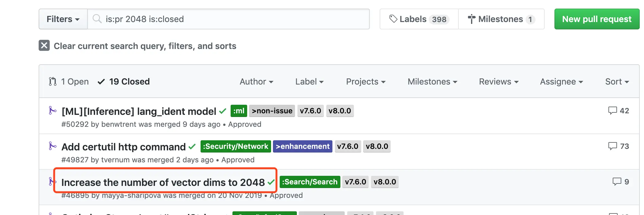Screen dimensions: 644x215
Task: Click the Milestones signpost icon
Action: (472, 19)
